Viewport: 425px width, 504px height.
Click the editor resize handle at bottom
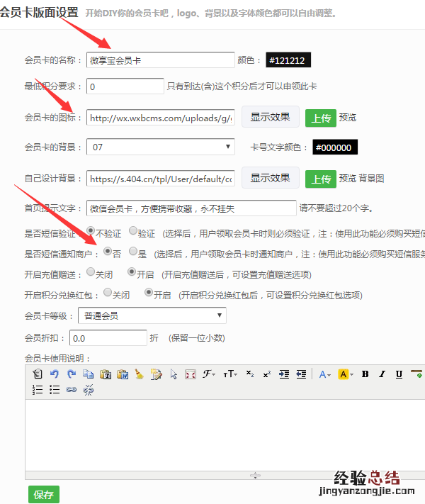[x=256, y=476]
